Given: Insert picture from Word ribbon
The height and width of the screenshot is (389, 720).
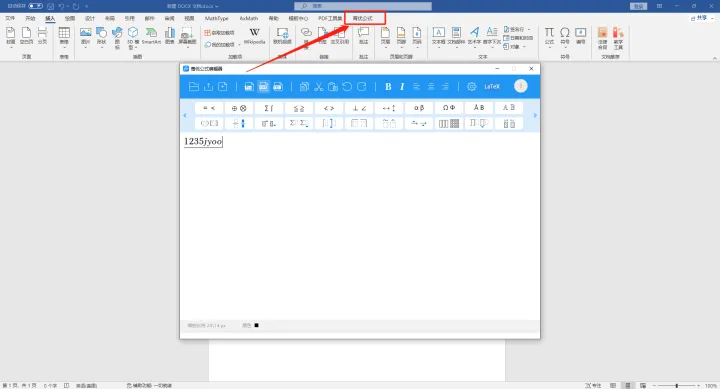Looking at the screenshot, I should coord(85,37).
